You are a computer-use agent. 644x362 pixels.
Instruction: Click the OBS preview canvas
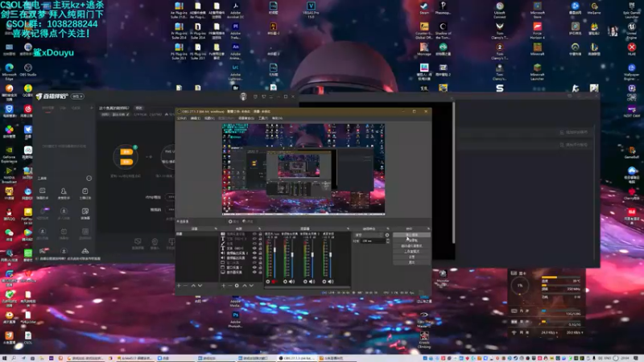(x=303, y=169)
